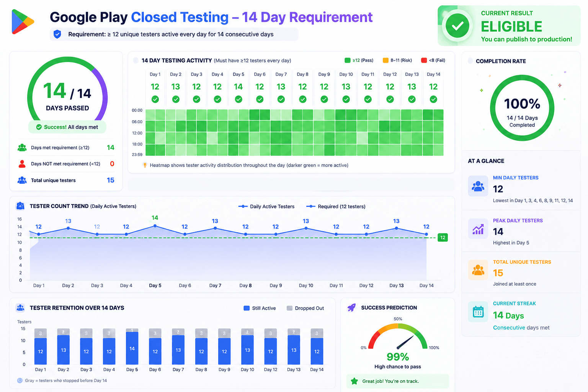Screen dimensions: 588x392
Task: Click 'Lowest in Day 1, 3, 4, 6, 8, 9, 11, 12, 14' text
Action: coord(533,201)
